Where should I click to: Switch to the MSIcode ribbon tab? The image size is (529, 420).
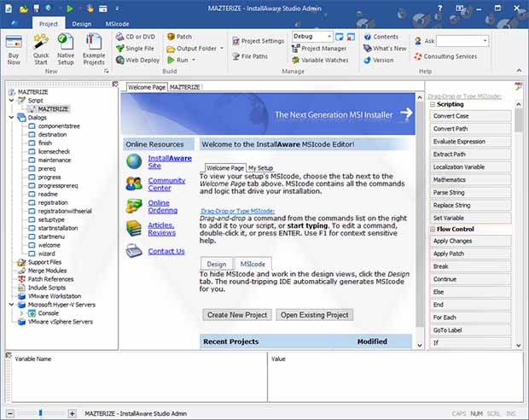click(x=117, y=24)
